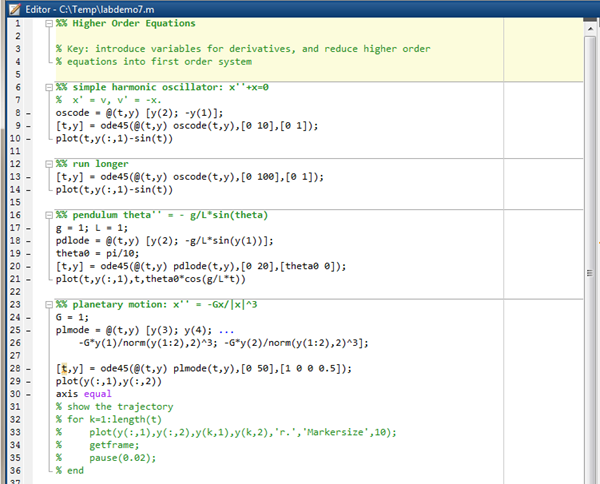600x484 pixels.
Task: Set breakpoint at line 8 dash
Action: pos(28,113)
